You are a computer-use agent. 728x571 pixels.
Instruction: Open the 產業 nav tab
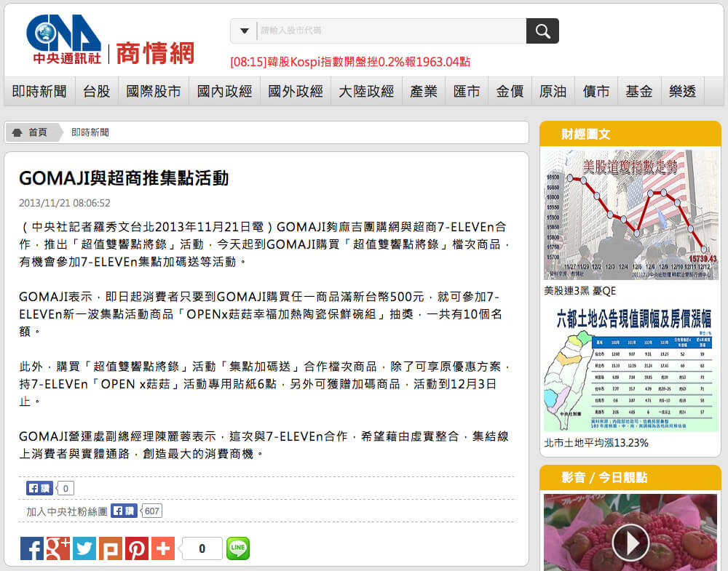(424, 92)
